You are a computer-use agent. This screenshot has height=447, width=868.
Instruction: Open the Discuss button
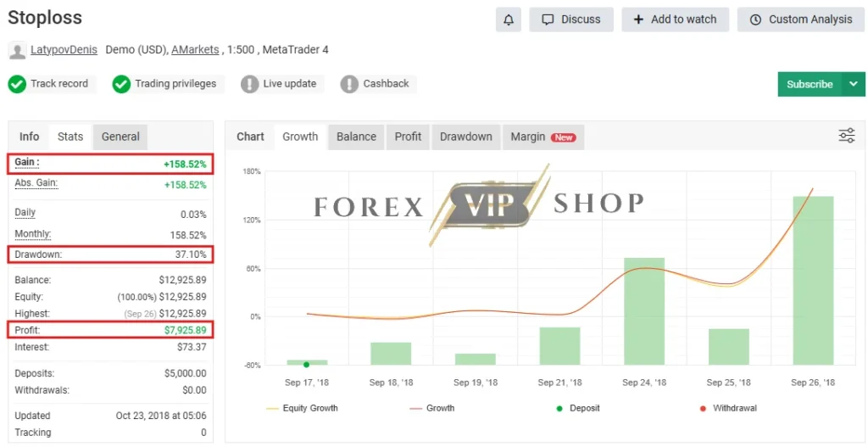(x=571, y=20)
